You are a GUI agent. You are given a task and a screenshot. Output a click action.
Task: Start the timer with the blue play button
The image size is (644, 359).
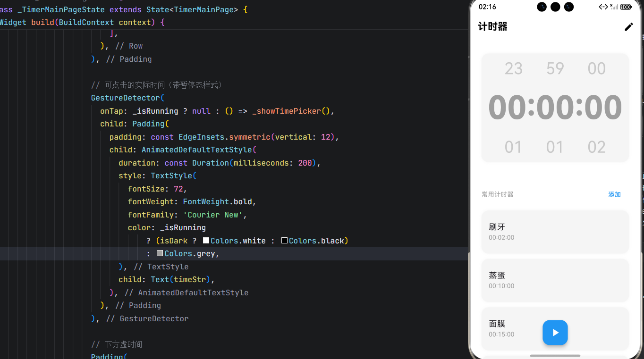click(555, 333)
